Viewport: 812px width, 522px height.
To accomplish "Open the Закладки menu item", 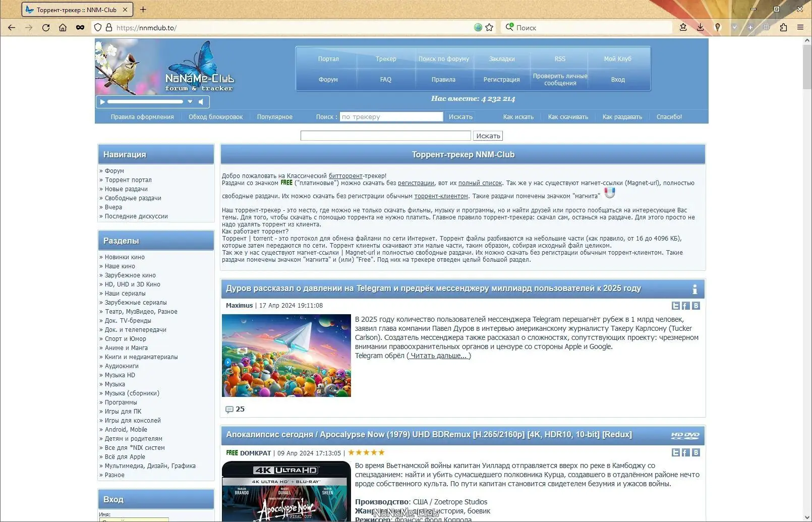I will [x=502, y=59].
